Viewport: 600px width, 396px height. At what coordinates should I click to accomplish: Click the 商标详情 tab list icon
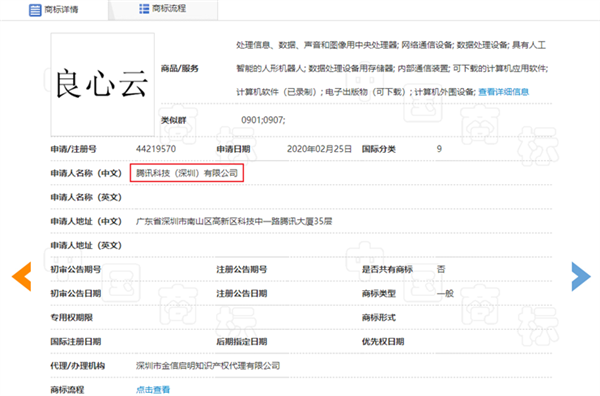click(35, 10)
